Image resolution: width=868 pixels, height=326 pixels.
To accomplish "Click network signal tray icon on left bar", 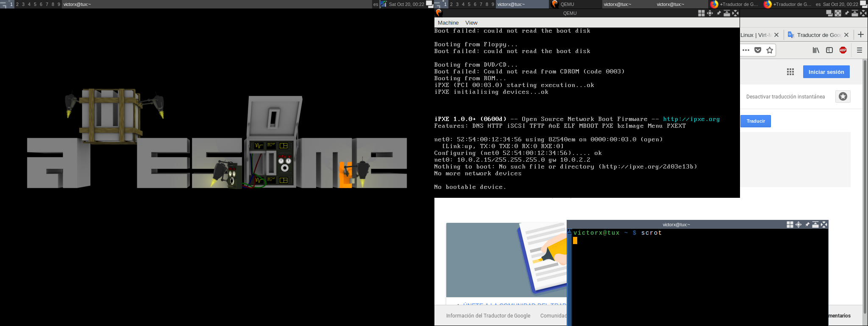I will click(x=383, y=4).
